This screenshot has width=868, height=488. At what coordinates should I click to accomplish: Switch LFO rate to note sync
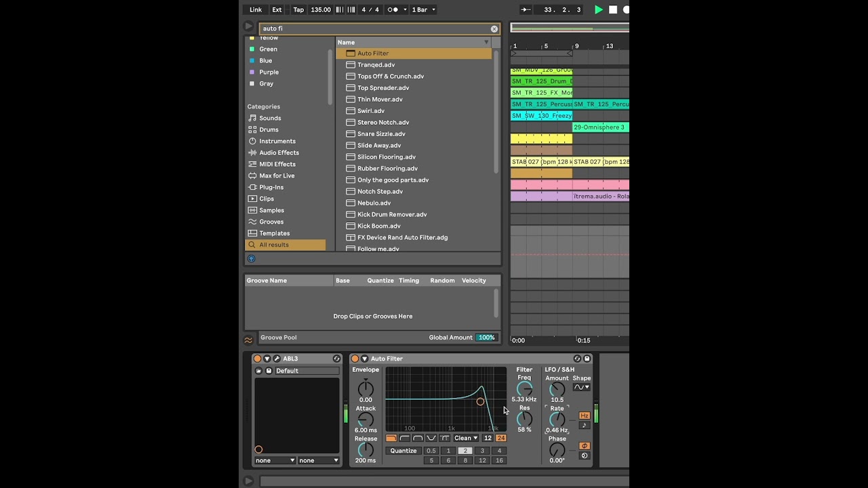click(x=584, y=425)
